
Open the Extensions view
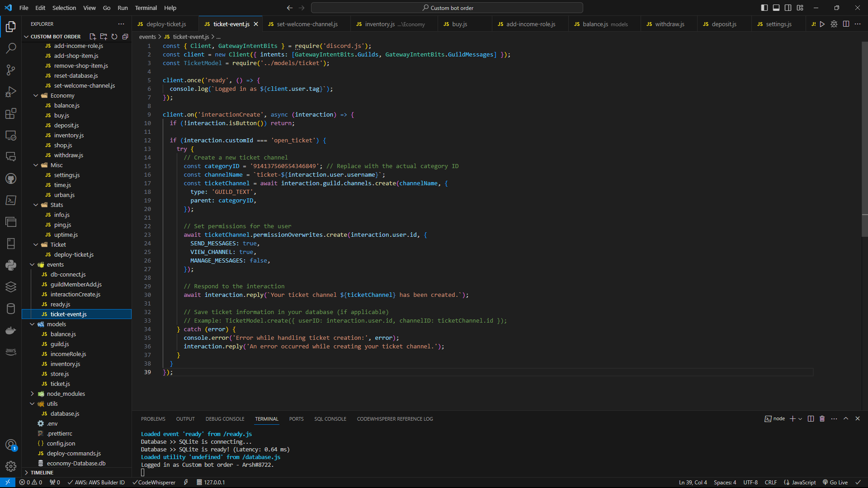11,113
